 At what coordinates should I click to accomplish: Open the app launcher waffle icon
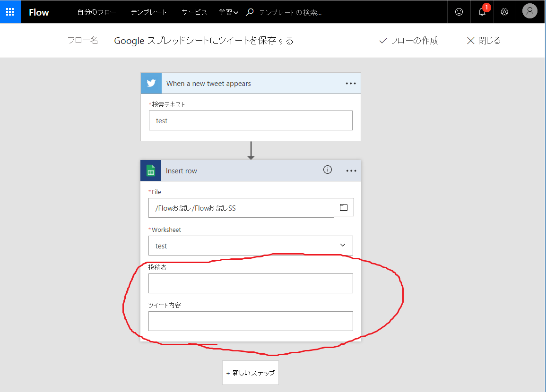pos(10,12)
